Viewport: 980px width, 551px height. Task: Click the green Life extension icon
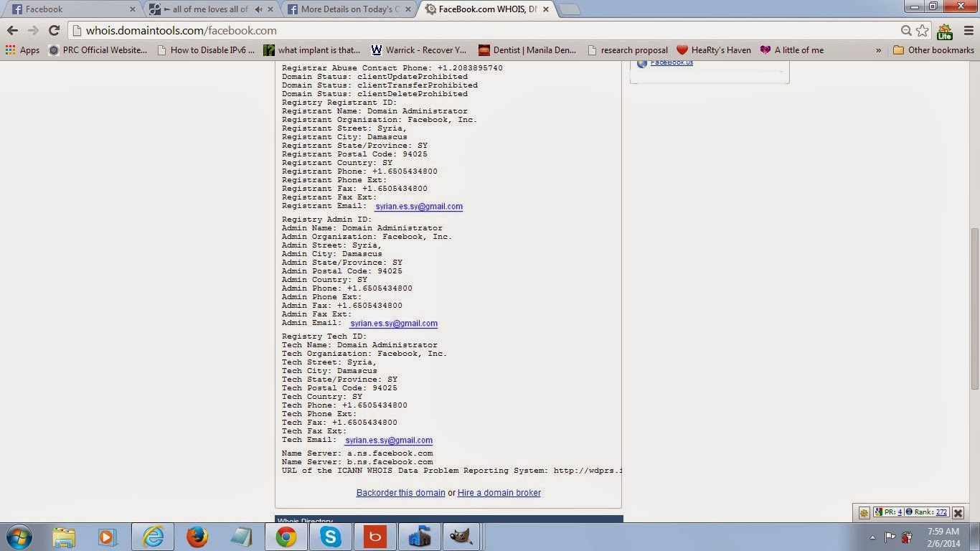pyautogui.click(x=944, y=31)
